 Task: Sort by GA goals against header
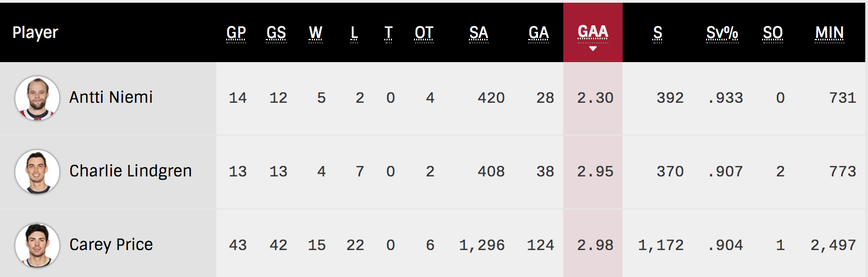tap(539, 33)
